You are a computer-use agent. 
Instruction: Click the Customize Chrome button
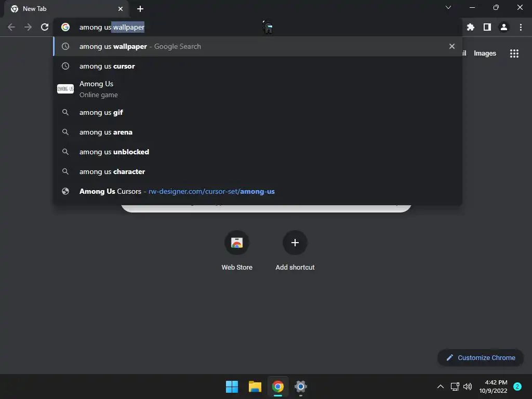[x=481, y=357]
